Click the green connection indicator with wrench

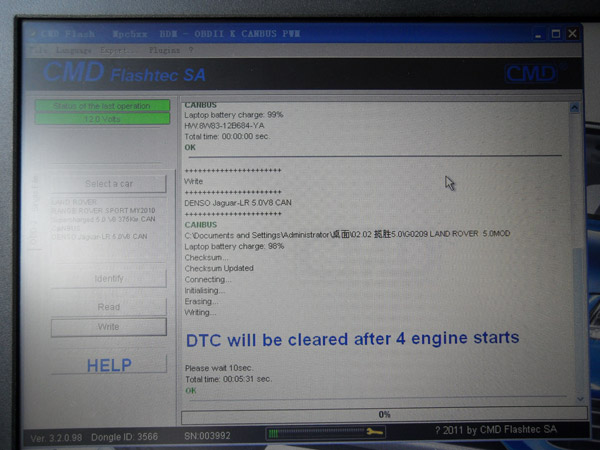coord(326,433)
